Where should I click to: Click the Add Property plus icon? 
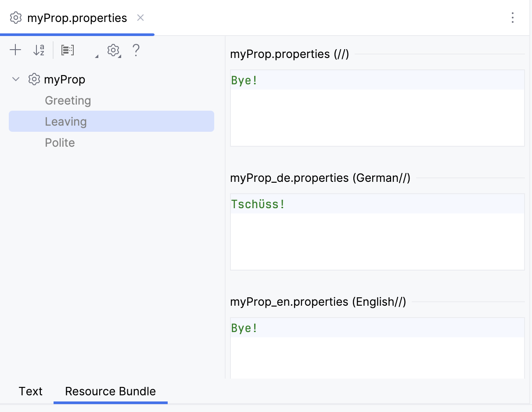(x=15, y=50)
